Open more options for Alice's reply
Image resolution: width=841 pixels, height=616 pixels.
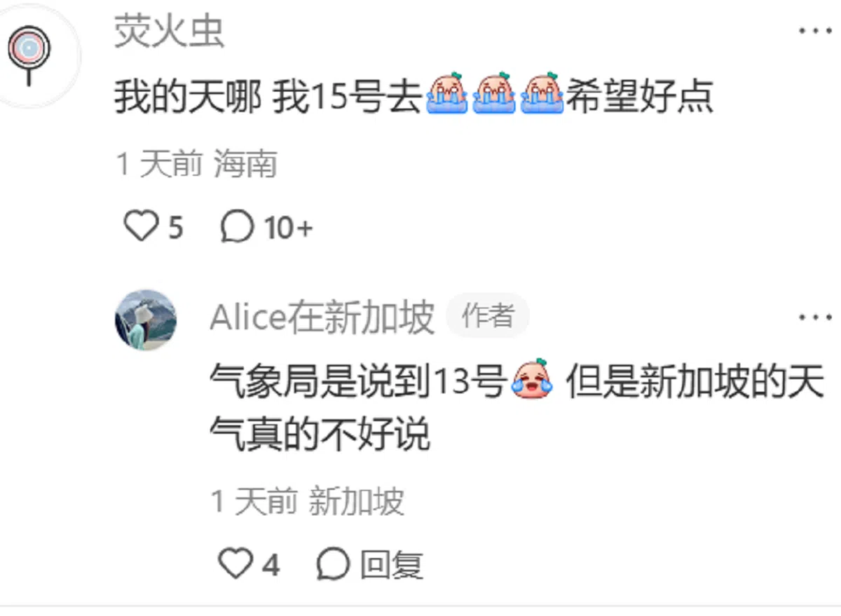(815, 317)
